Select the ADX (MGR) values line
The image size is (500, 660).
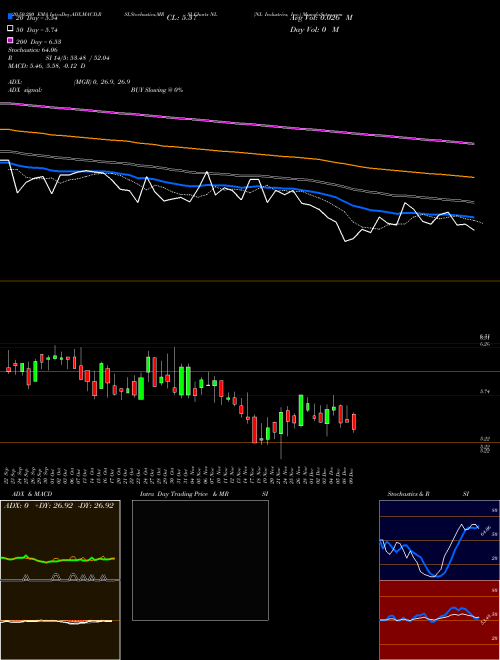point(102,82)
